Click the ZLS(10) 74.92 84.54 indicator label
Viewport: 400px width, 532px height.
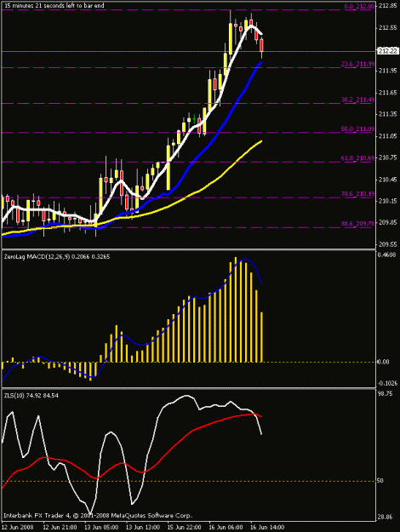(x=31, y=396)
